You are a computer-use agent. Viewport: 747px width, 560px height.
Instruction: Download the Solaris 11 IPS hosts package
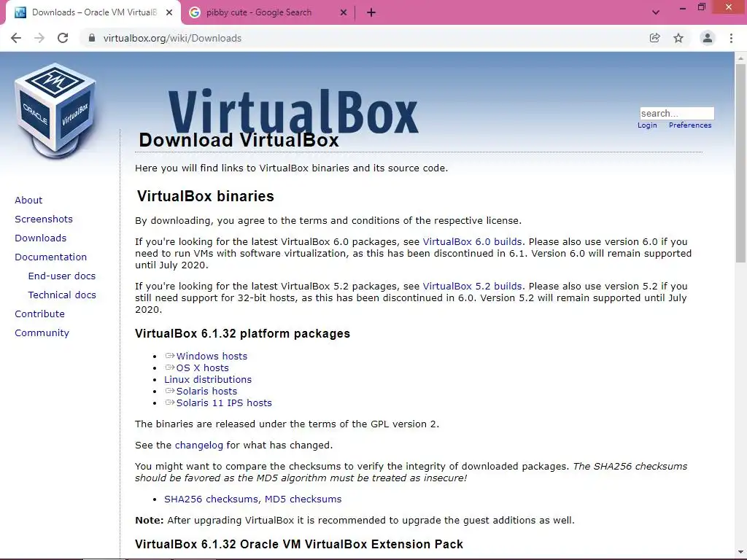pyautogui.click(x=224, y=402)
